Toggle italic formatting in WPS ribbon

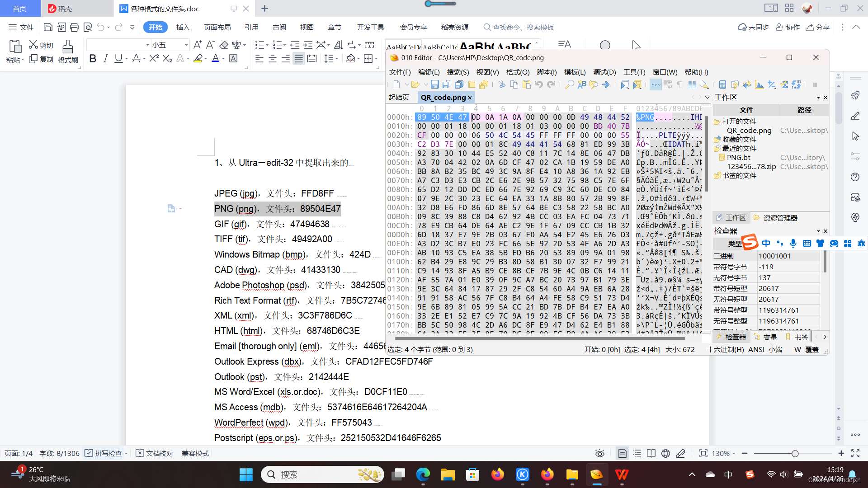(x=105, y=59)
